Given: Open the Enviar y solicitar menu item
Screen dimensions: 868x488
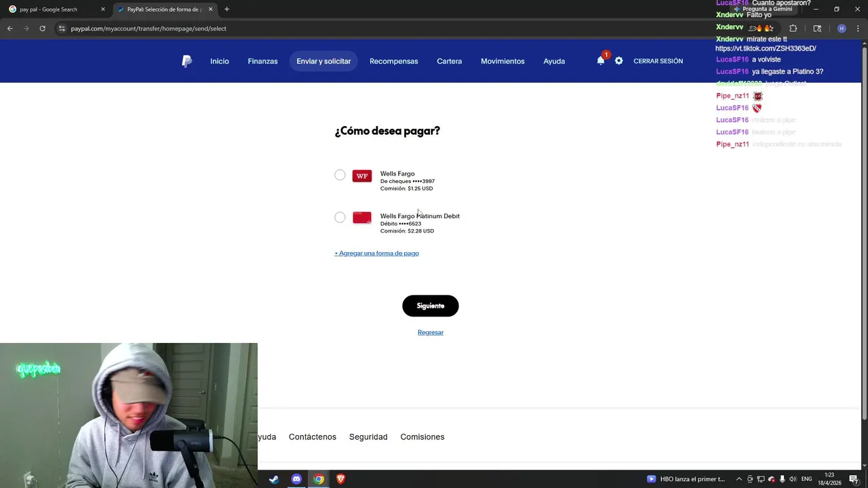Looking at the screenshot, I should pyautogui.click(x=323, y=61).
